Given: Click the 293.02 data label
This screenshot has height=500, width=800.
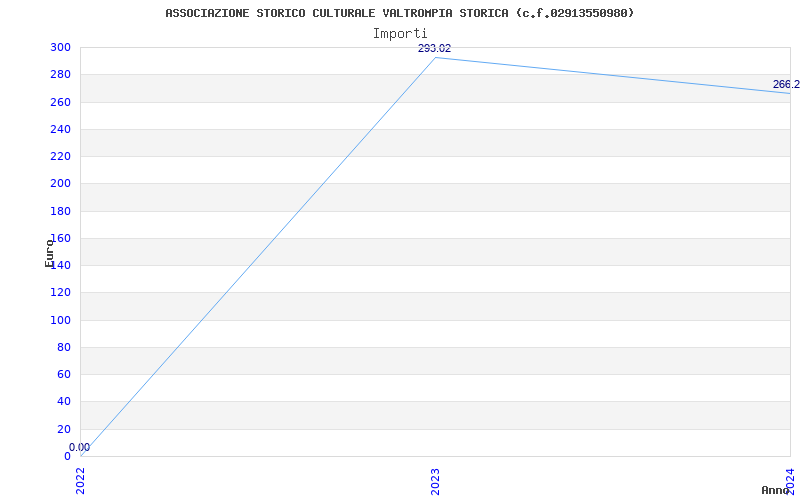Looking at the screenshot, I should tap(434, 48).
